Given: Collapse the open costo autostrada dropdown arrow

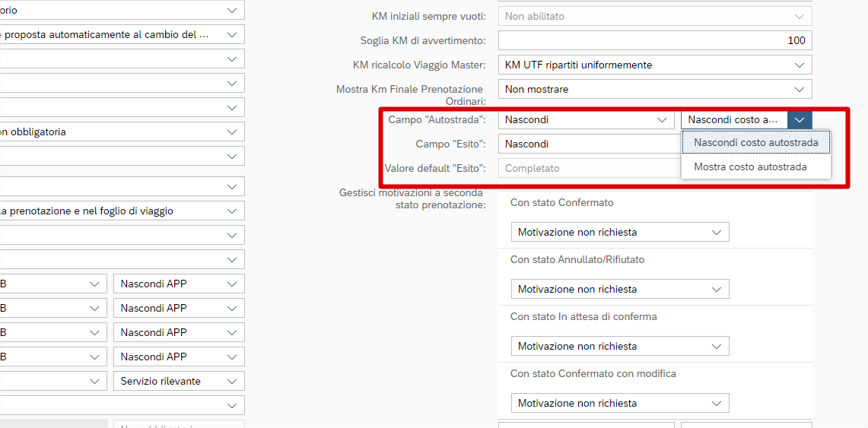Looking at the screenshot, I should click(800, 119).
